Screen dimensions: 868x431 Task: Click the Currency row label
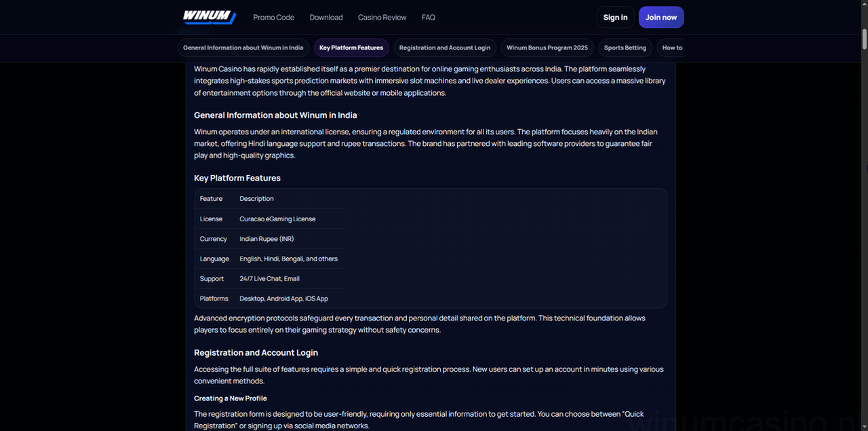tap(214, 239)
